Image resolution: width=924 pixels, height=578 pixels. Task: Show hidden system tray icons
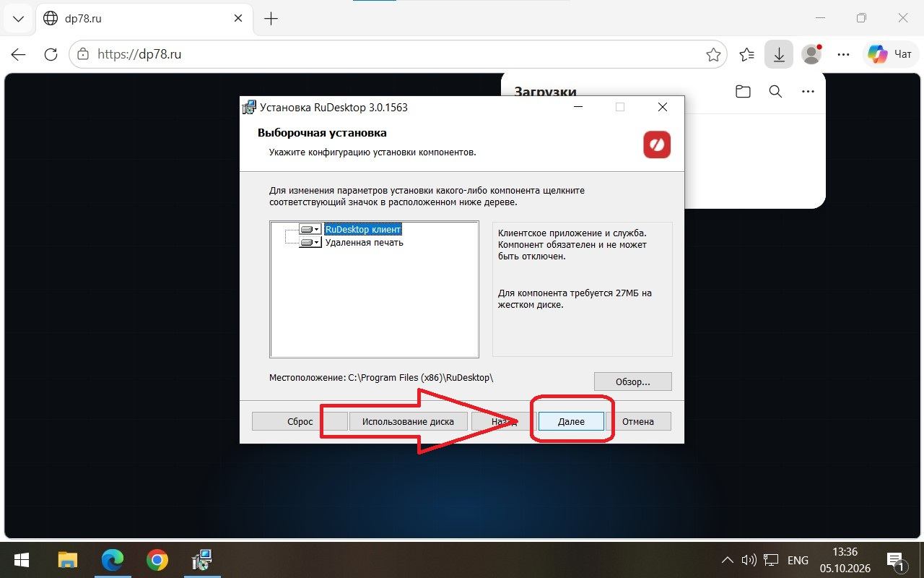pos(728,560)
